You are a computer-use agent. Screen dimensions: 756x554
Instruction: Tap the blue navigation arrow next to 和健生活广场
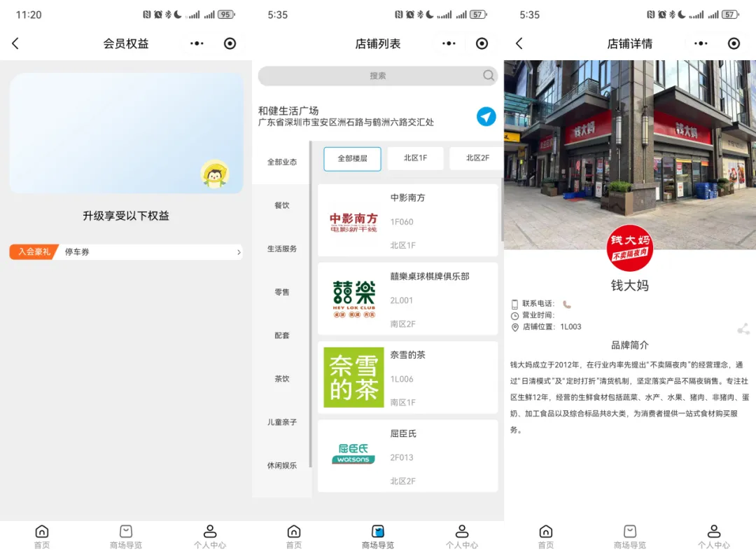pyautogui.click(x=486, y=117)
